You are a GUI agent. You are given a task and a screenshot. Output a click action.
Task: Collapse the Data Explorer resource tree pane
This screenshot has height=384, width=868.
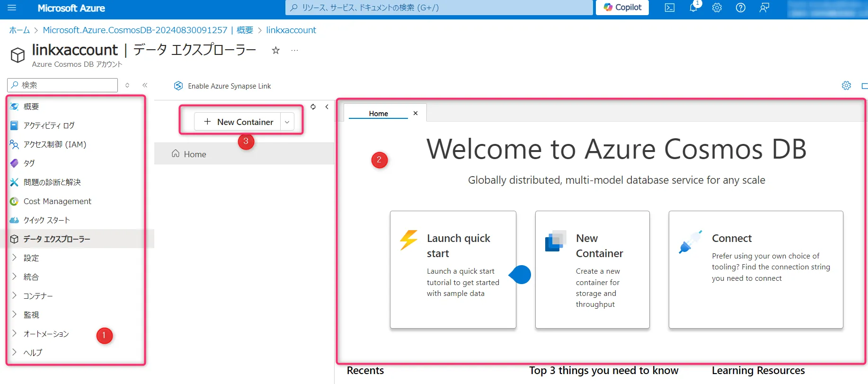327,107
